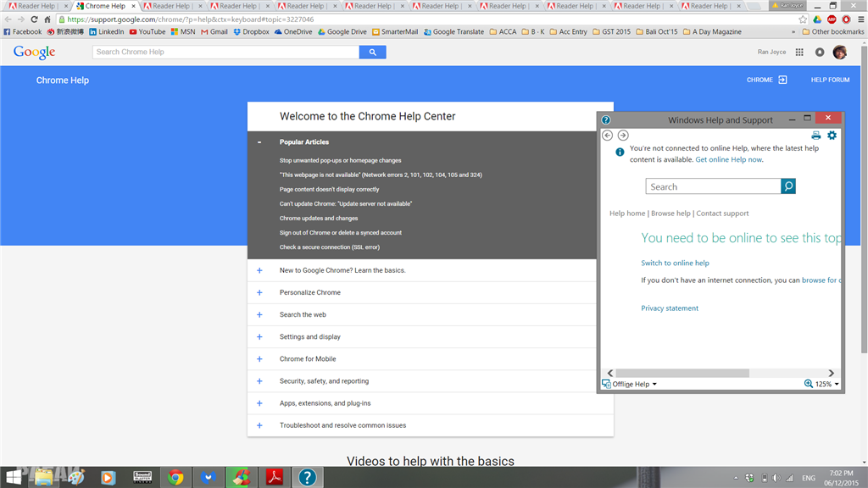Click the back arrow in Windows Help
868x488 pixels.
(x=607, y=135)
